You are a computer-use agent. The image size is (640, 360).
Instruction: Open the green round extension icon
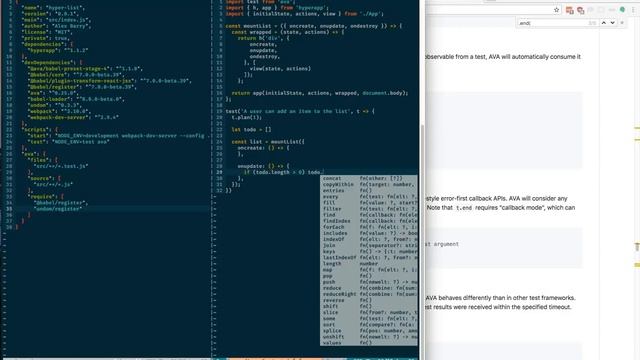click(622, 9)
